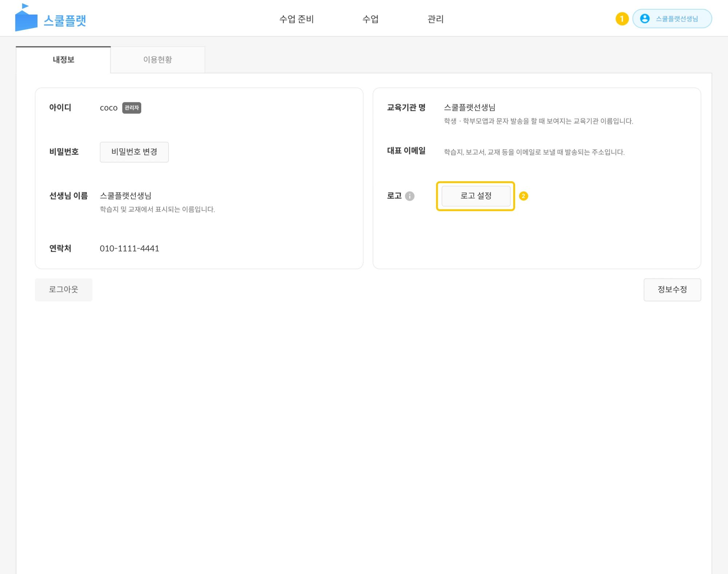Open the 수업 menu in the header
Image resolution: width=728 pixels, height=574 pixels.
(x=370, y=19)
